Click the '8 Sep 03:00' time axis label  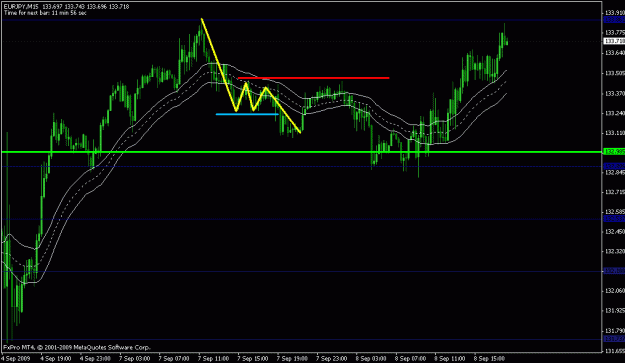pyautogui.click(x=371, y=358)
